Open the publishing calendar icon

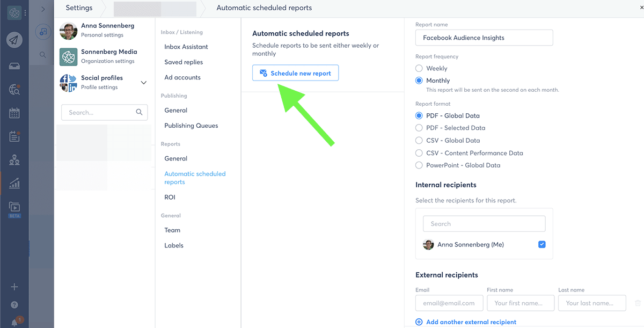pos(14,113)
